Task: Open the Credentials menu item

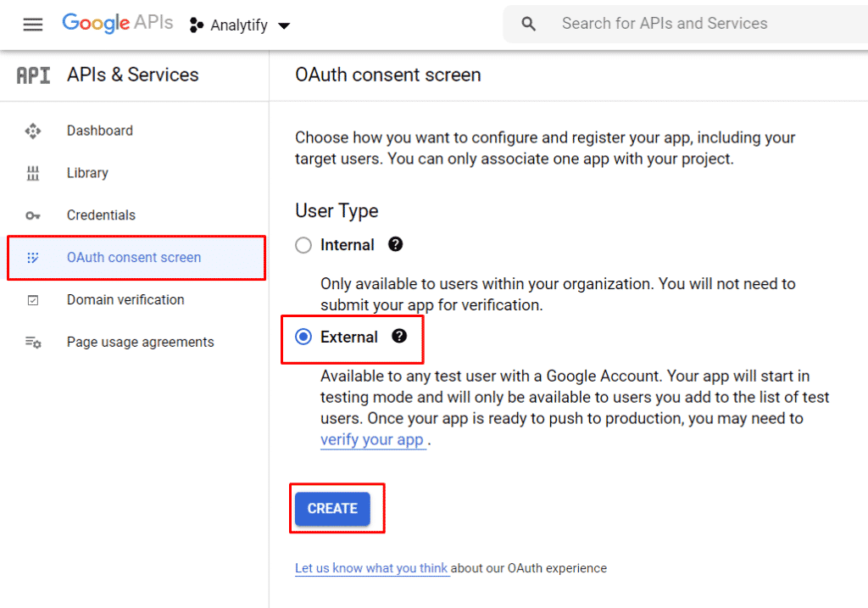Action: pos(102,215)
